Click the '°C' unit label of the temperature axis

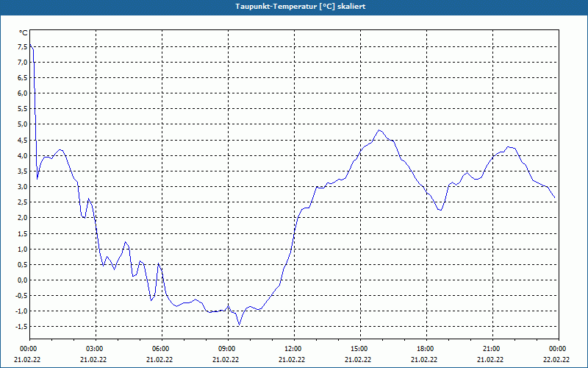[24, 33]
